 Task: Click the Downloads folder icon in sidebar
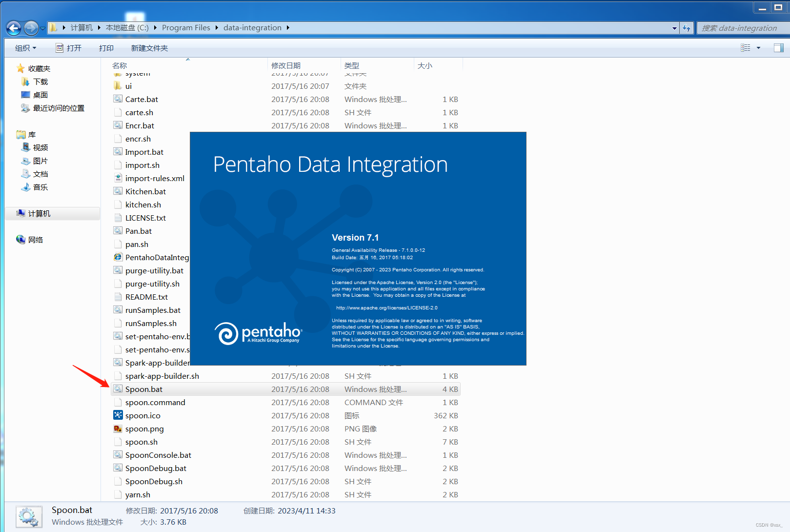point(25,82)
